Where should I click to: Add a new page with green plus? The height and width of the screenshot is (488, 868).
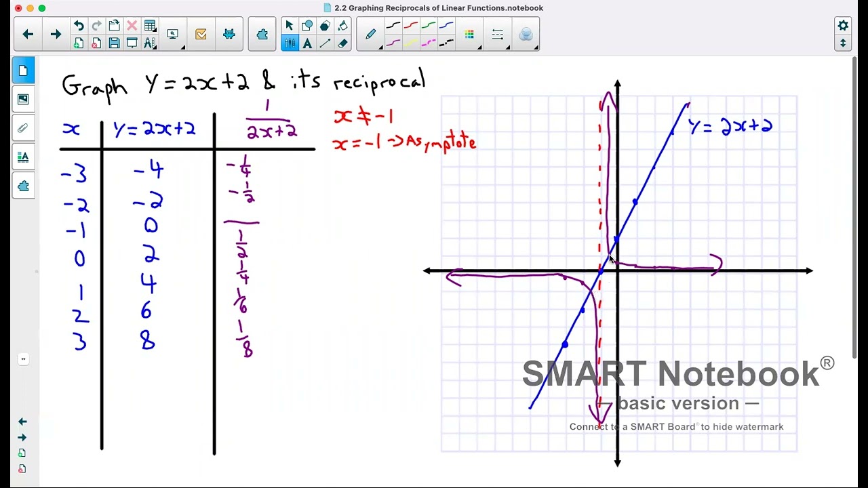[79, 43]
